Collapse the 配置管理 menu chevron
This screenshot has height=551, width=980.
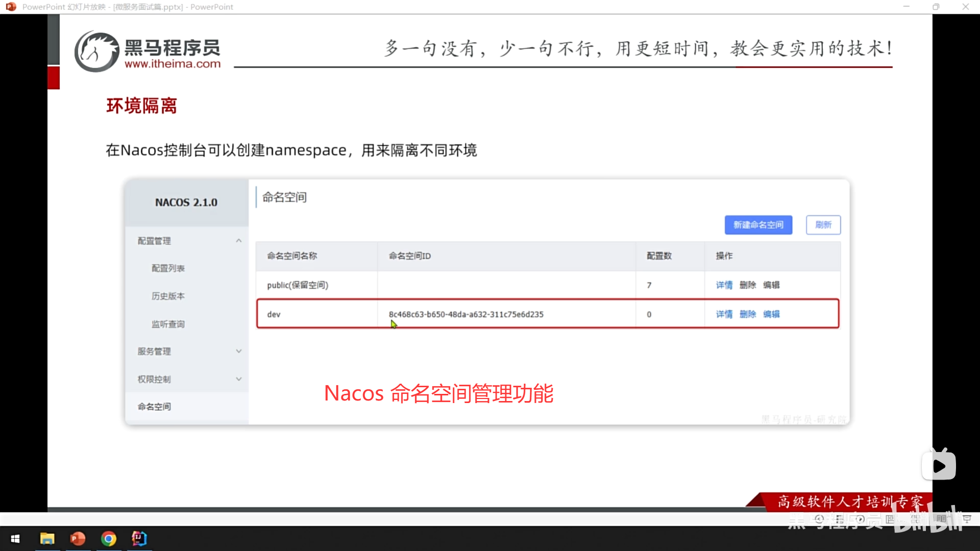click(x=238, y=241)
